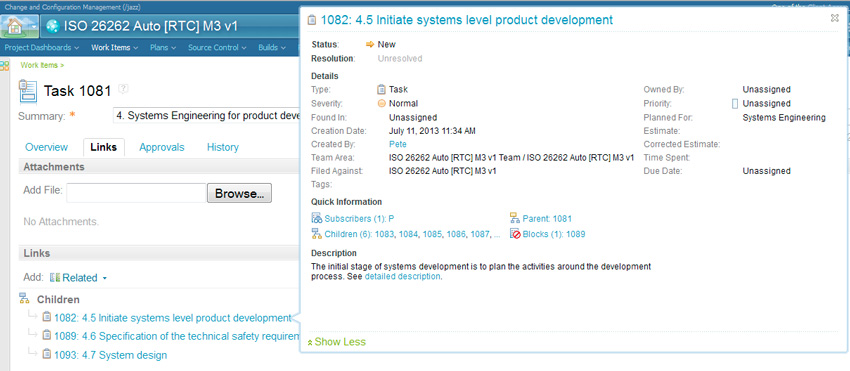Click the Browse... button
The width and height of the screenshot is (850, 371).
click(239, 193)
